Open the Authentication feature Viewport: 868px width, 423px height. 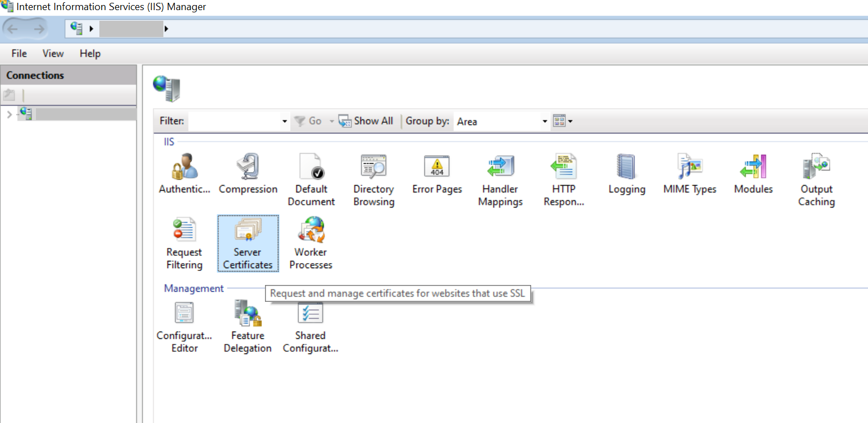(184, 174)
